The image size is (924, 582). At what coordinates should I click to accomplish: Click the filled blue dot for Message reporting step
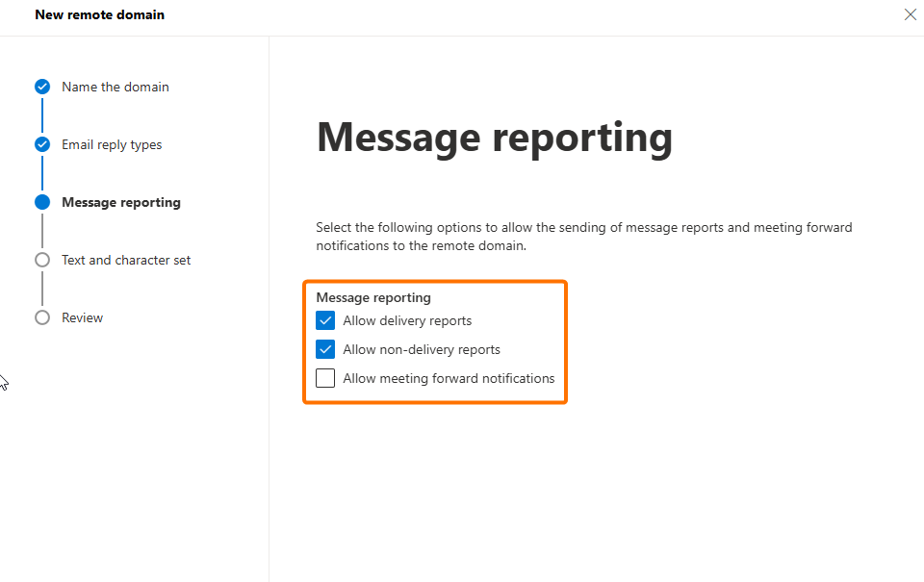tap(42, 202)
